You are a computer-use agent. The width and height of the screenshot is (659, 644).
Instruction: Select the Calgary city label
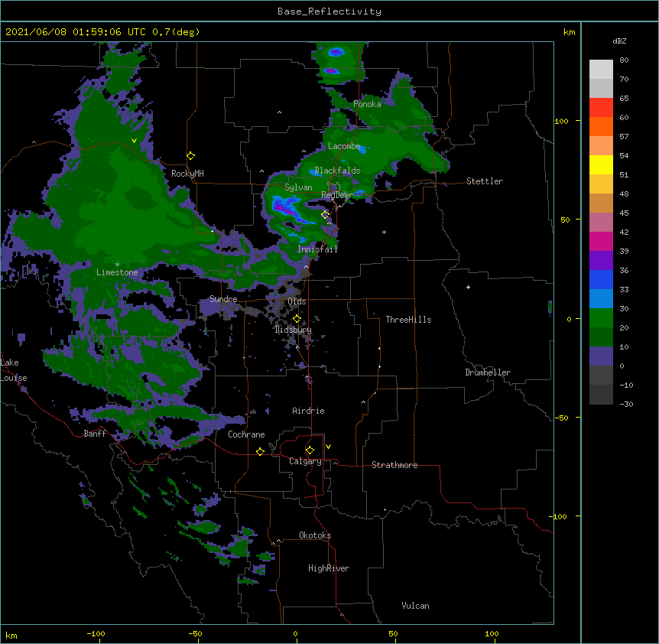tap(305, 461)
